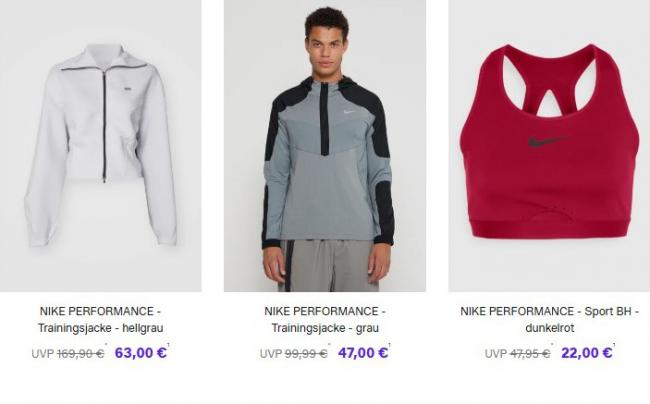Click the footnote marker after UVP 169,90 €
650x404 pixels.
pos(106,345)
